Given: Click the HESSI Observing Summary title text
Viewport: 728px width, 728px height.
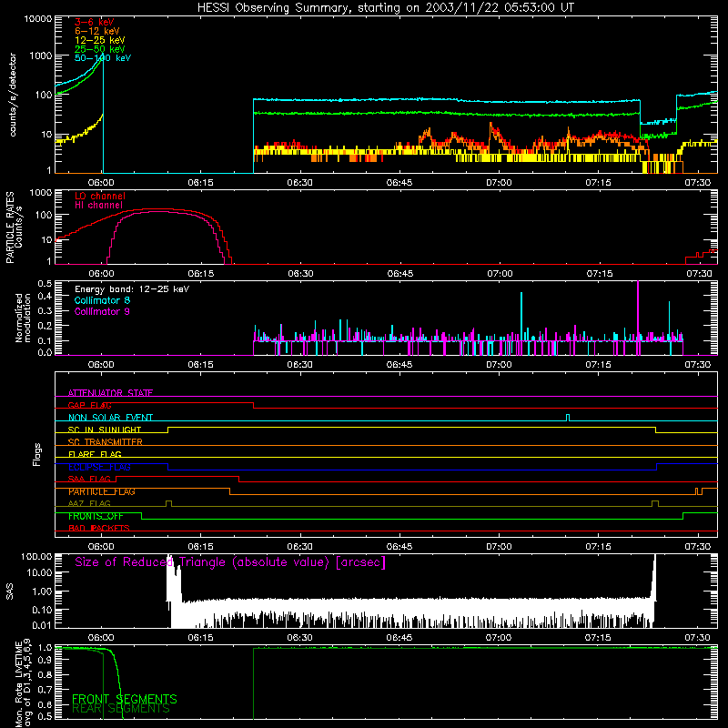Looking at the screenshot, I should (386, 8).
